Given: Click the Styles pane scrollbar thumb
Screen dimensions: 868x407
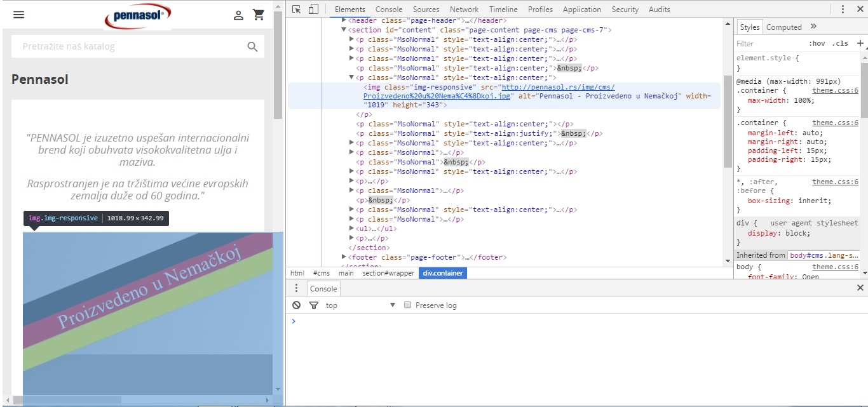Looking at the screenshot, I should 864,89.
